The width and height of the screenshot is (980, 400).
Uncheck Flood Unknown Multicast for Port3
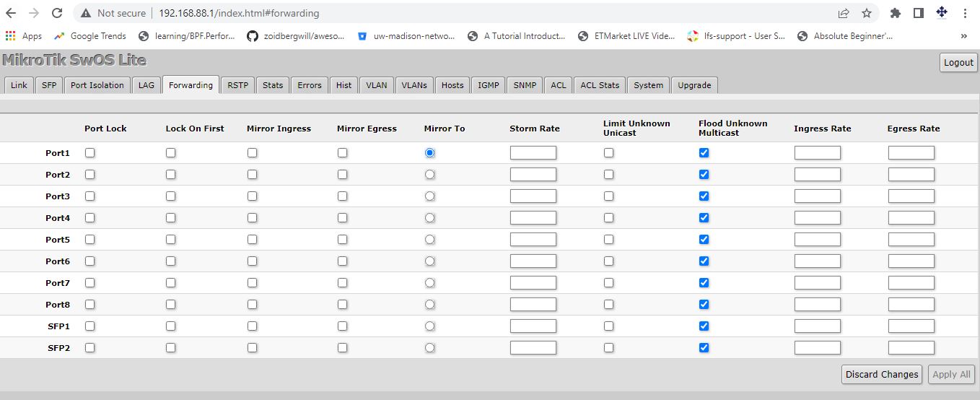[x=704, y=196]
